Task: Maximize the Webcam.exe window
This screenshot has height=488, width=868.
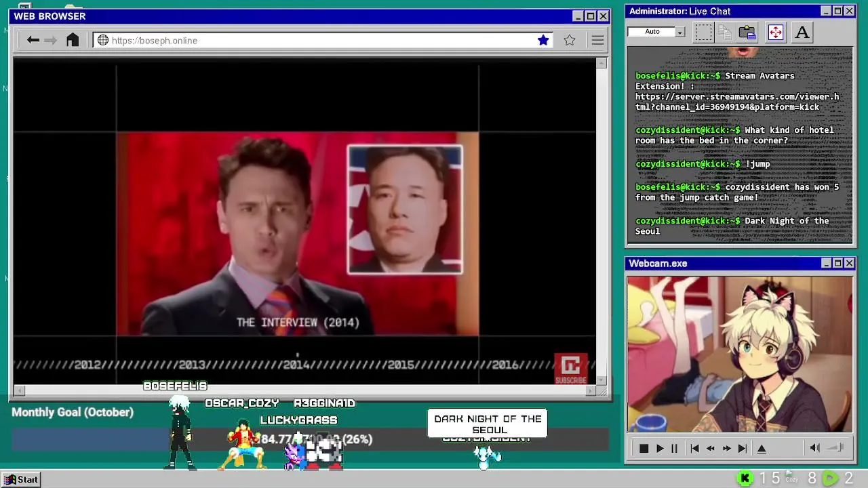Action: tap(837, 263)
